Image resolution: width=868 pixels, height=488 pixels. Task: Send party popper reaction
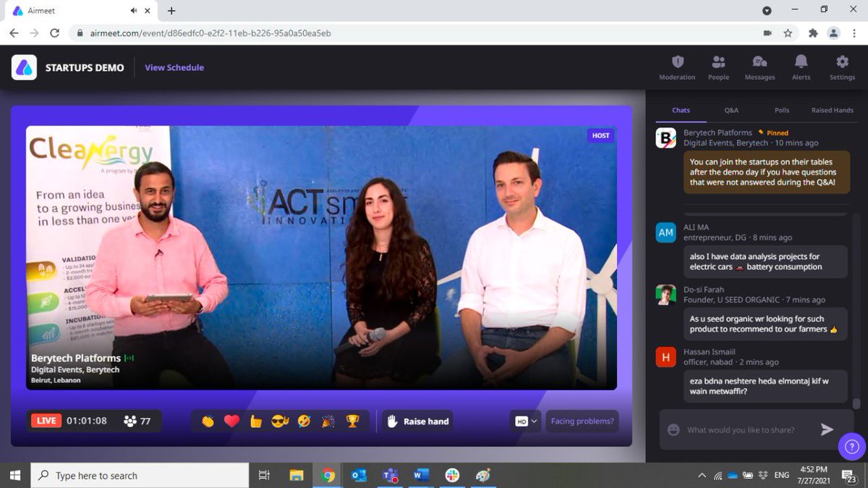pos(328,421)
